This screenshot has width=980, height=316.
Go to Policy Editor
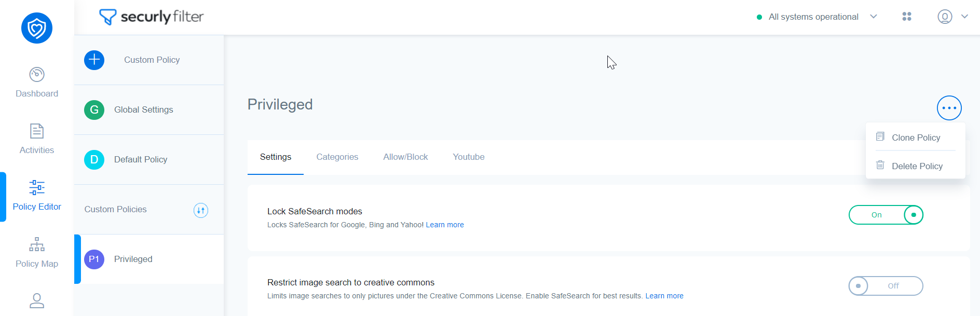click(37, 196)
